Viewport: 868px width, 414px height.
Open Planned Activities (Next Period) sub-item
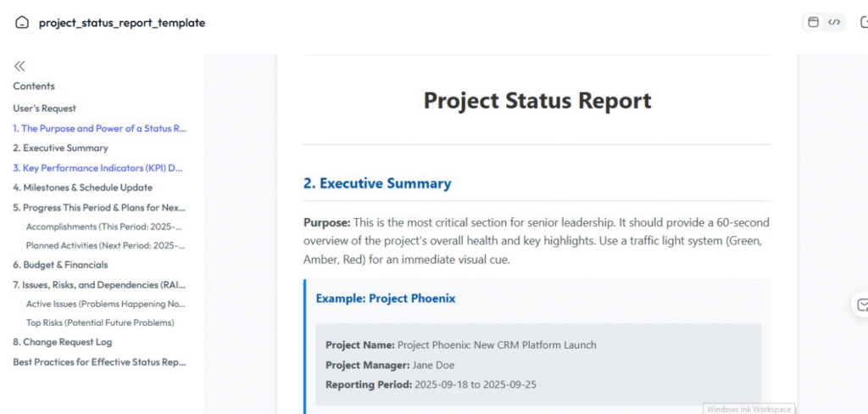pyautogui.click(x=104, y=245)
